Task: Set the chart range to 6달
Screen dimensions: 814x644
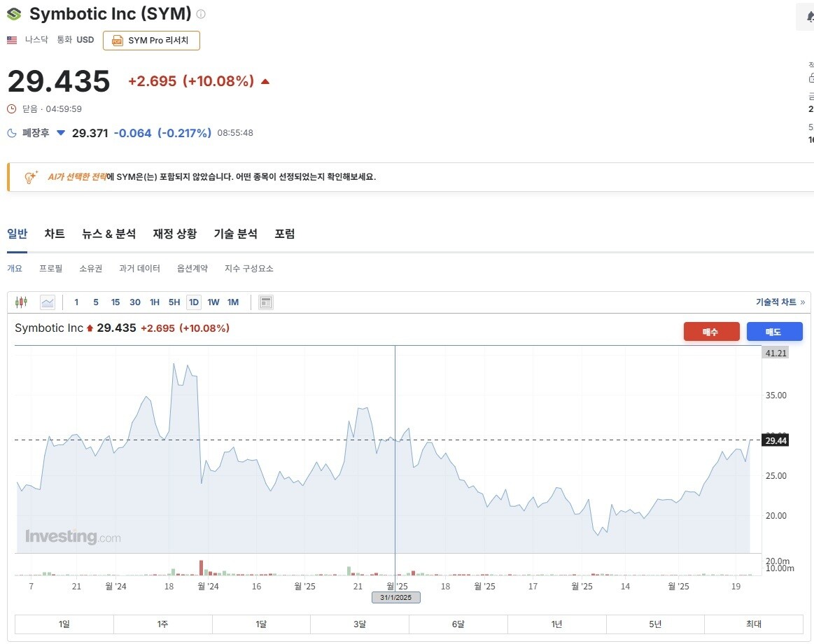Action: 458,624
